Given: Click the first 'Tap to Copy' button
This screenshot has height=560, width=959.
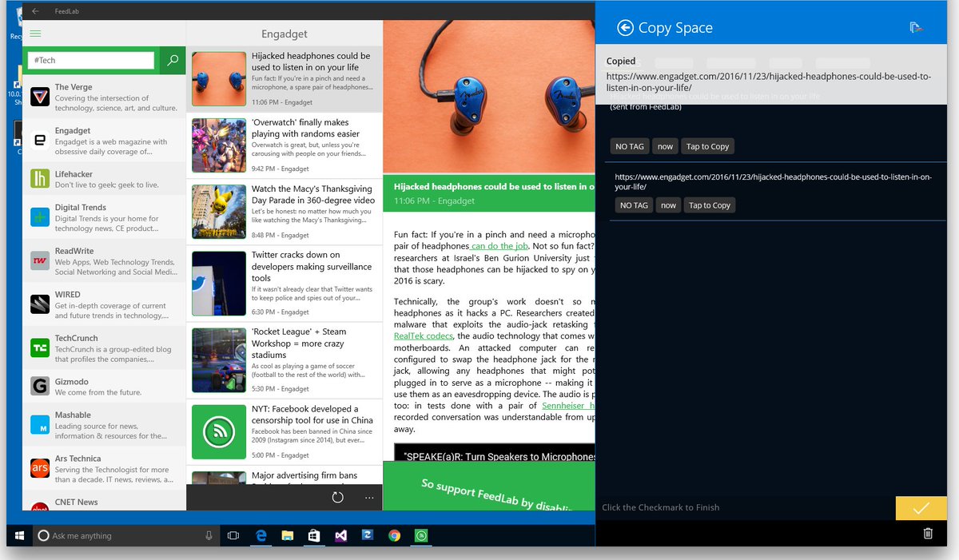Looking at the screenshot, I should 707,146.
